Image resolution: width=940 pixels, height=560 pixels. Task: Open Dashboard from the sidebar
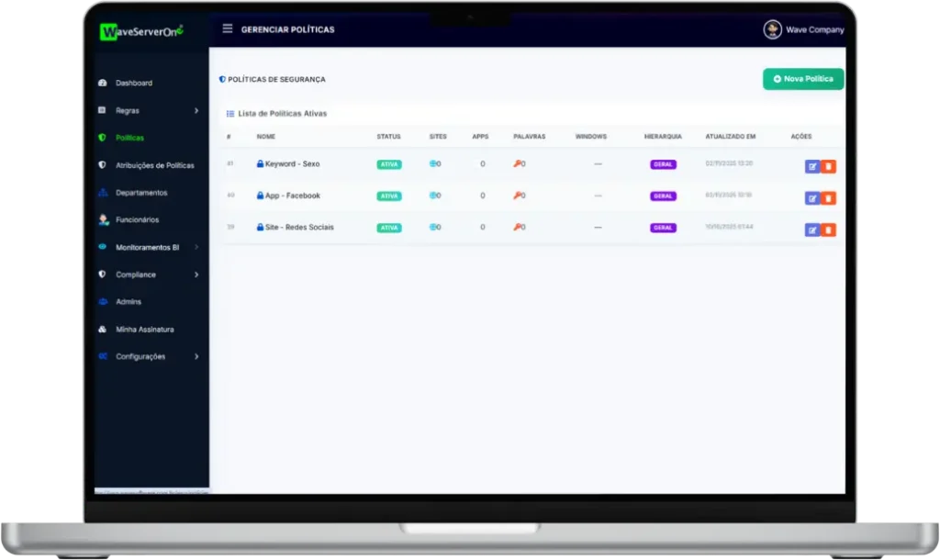tap(134, 83)
